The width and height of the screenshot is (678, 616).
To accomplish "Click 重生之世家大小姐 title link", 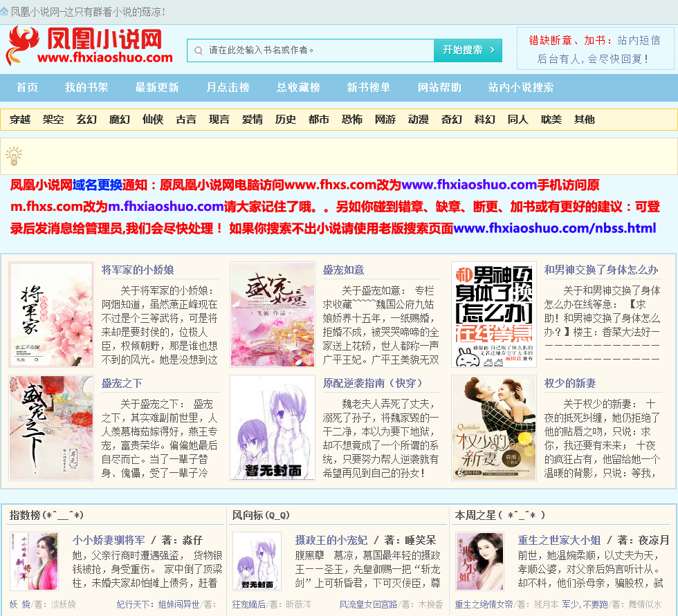I will (x=559, y=540).
